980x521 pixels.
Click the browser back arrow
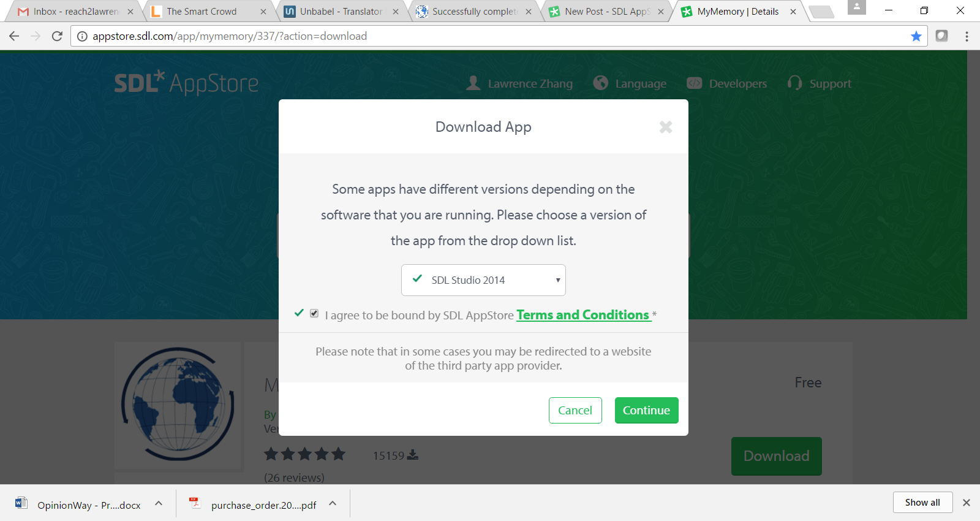[x=14, y=36]
